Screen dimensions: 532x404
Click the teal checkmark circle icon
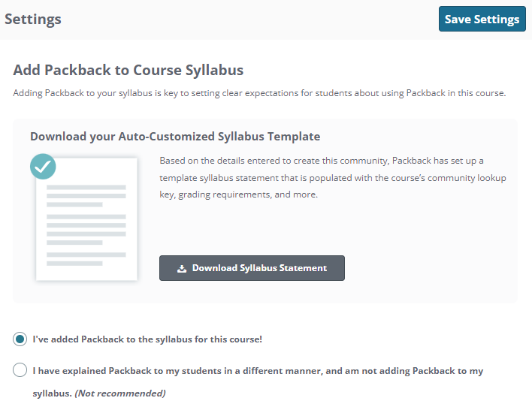click(43, 166)
